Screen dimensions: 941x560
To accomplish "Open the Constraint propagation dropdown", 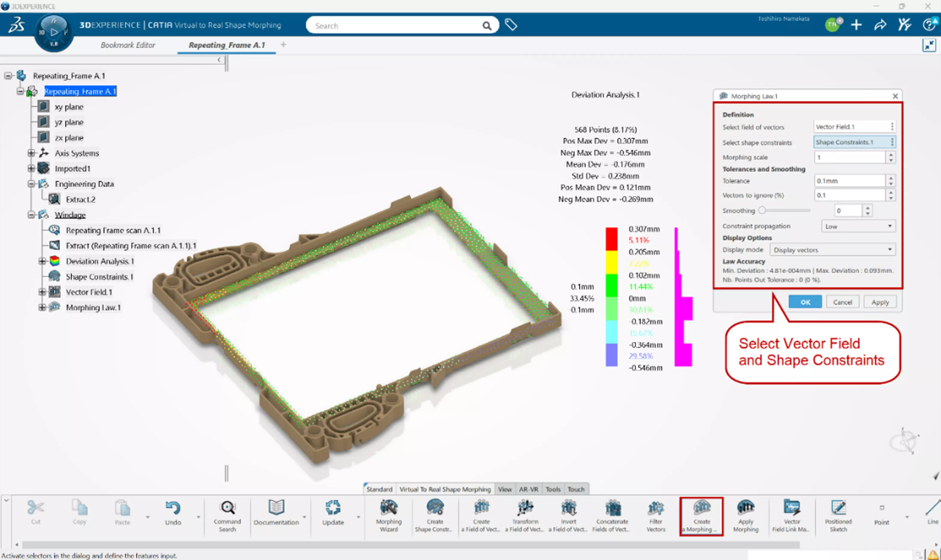I will [x=858, y=226].
